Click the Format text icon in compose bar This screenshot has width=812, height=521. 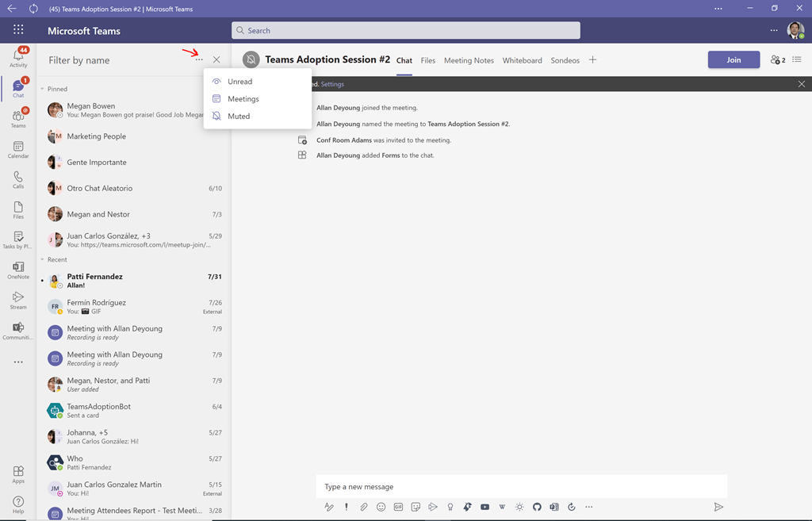pyautogui.click(x=329, y=507)
